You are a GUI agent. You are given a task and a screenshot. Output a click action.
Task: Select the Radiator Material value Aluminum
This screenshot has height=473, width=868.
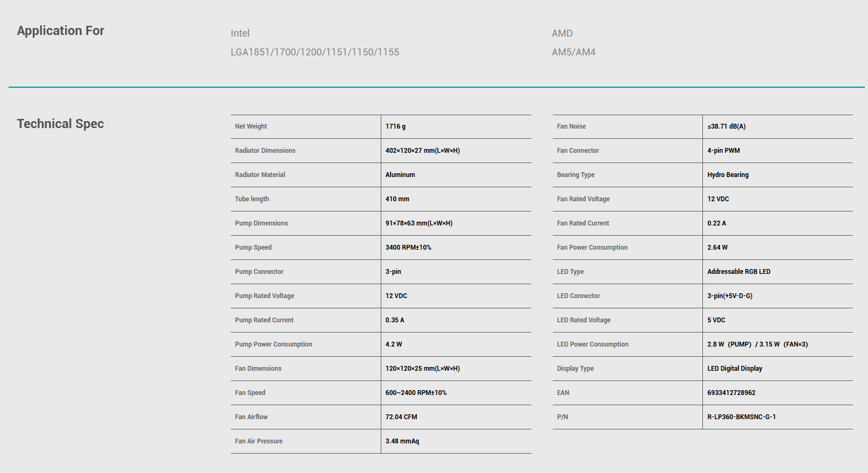(x=400, y=175)
